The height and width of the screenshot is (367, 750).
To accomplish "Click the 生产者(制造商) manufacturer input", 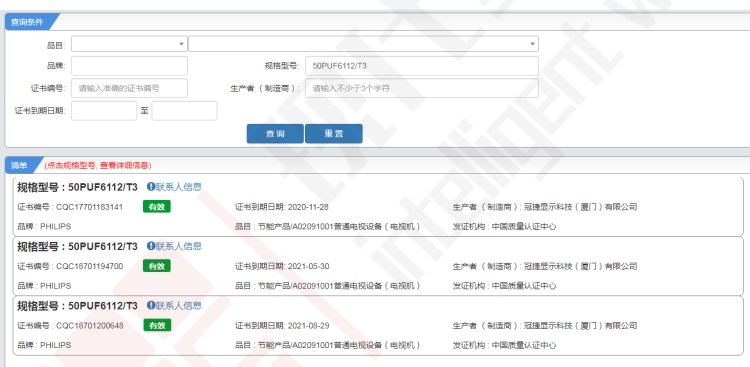I will pos(422,88).
